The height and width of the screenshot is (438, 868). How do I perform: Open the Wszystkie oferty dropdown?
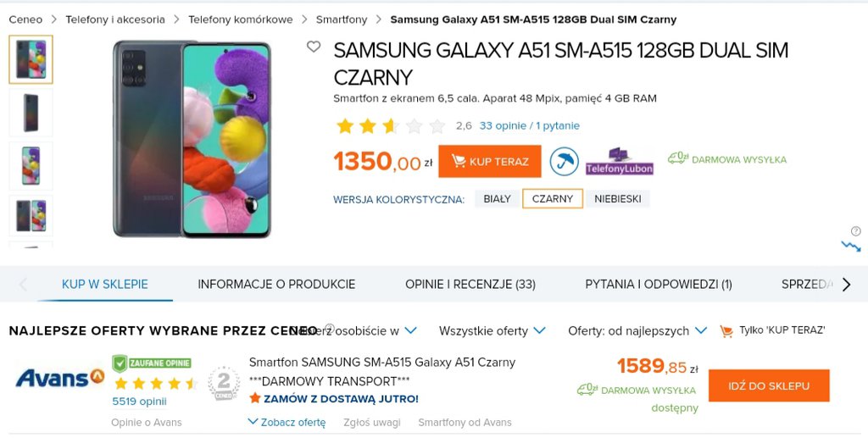pos(492,330)
